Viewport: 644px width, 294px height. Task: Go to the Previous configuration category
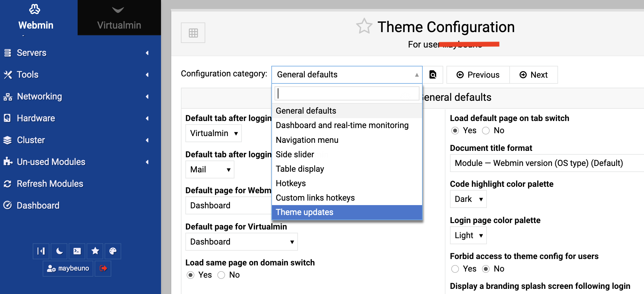(x=478, y=75)
